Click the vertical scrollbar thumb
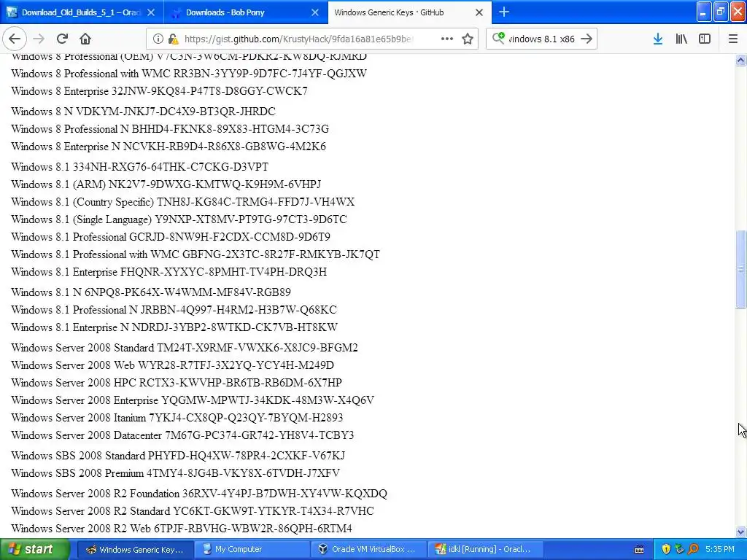Screen dimensions: 747x560 coord(740,270)
